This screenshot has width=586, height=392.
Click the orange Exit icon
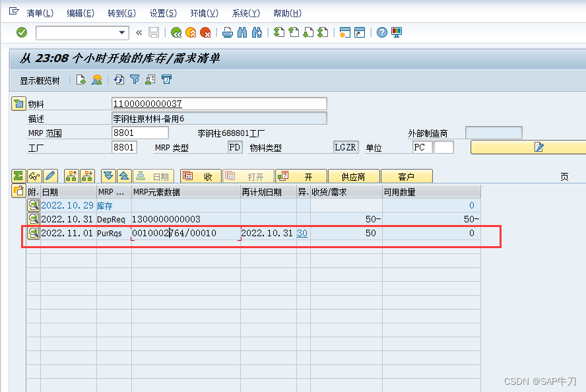(x=191, y=32)
